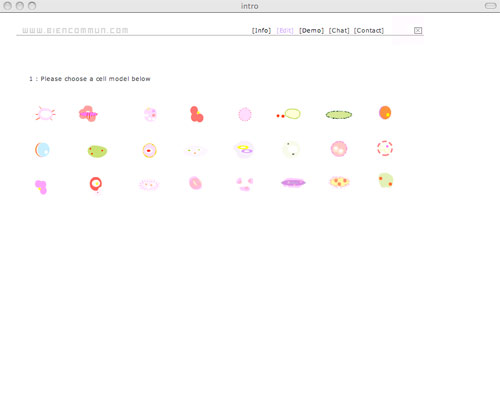Select the magenta clustered blob cell
500x417 pixels.
[41, 187]
